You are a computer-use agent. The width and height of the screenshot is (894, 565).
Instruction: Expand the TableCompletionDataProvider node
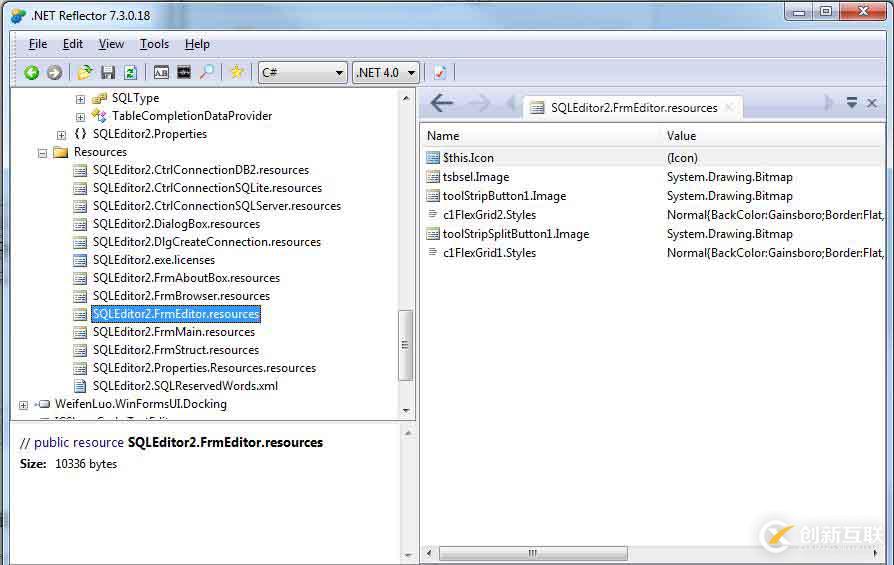(x=80, y=117)
